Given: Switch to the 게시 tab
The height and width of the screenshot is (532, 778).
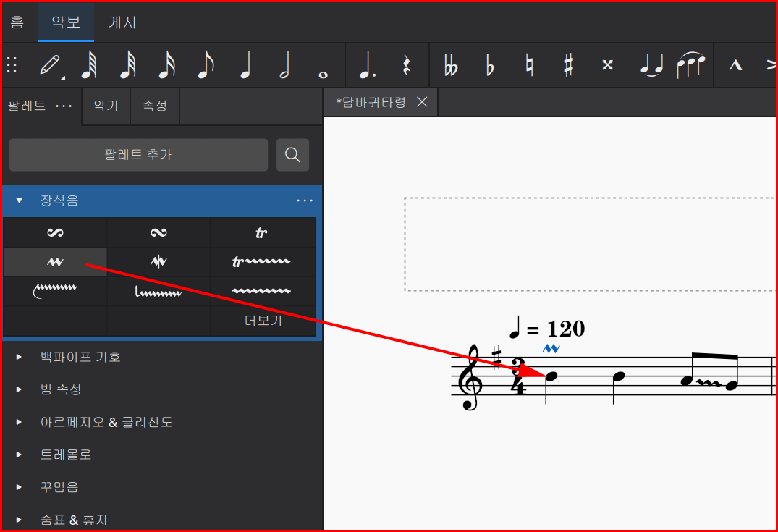Looking at the screenshot, I should coord(122,22).
